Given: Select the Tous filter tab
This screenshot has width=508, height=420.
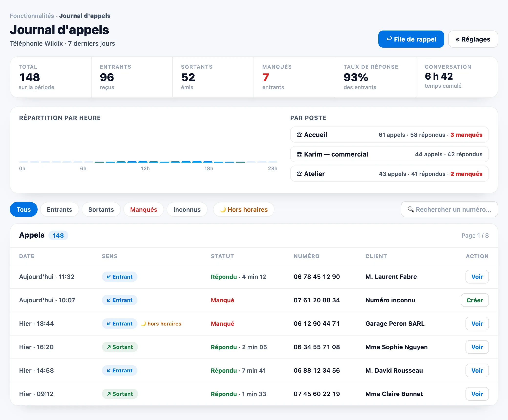Looking at the screenshot, I should [24, 210].
